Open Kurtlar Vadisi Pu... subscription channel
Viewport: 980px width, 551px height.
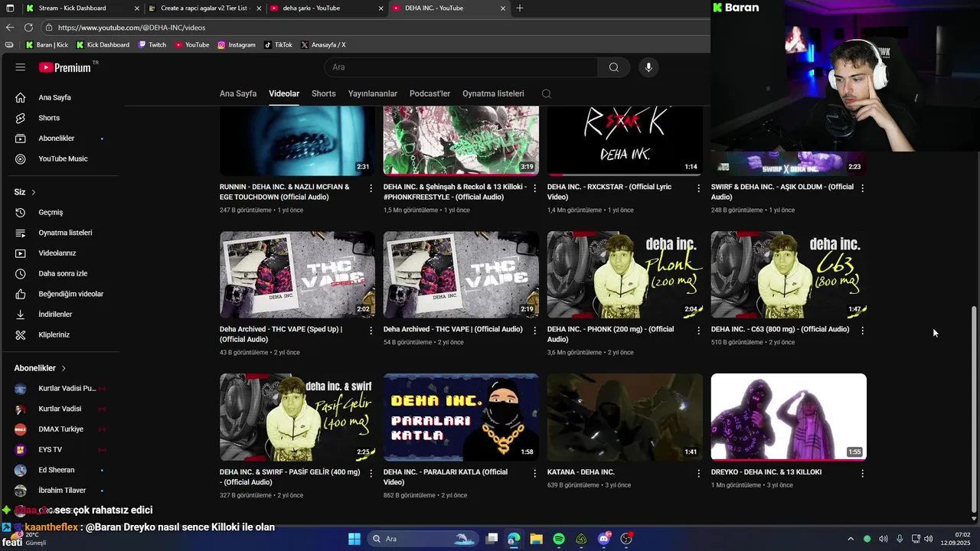pyautogui.click(x=61, y=389)
